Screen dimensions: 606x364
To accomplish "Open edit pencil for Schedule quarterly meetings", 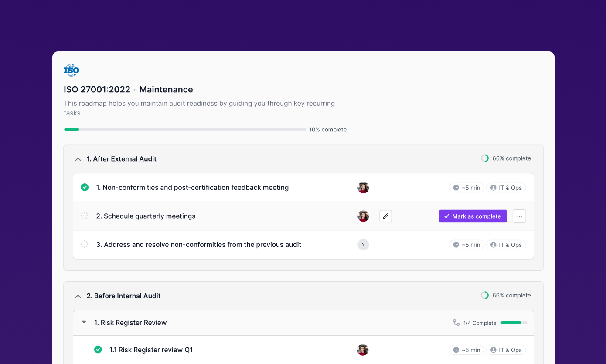I will pyautogui.click(x=385, y=216).
